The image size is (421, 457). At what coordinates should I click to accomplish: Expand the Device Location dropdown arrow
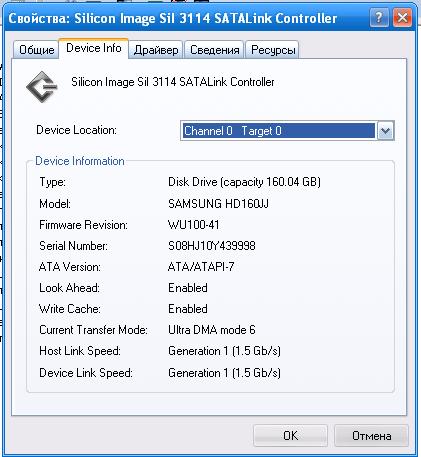tap(386, 131)
